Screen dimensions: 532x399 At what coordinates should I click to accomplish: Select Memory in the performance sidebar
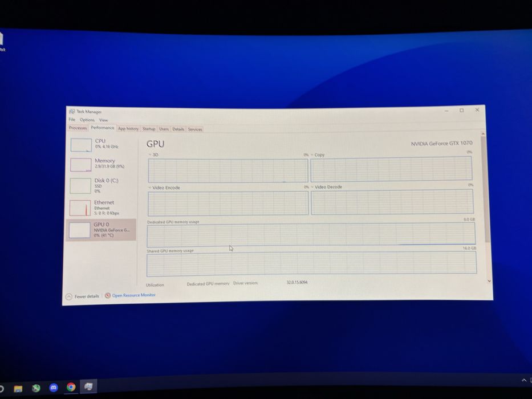[101, 165]
